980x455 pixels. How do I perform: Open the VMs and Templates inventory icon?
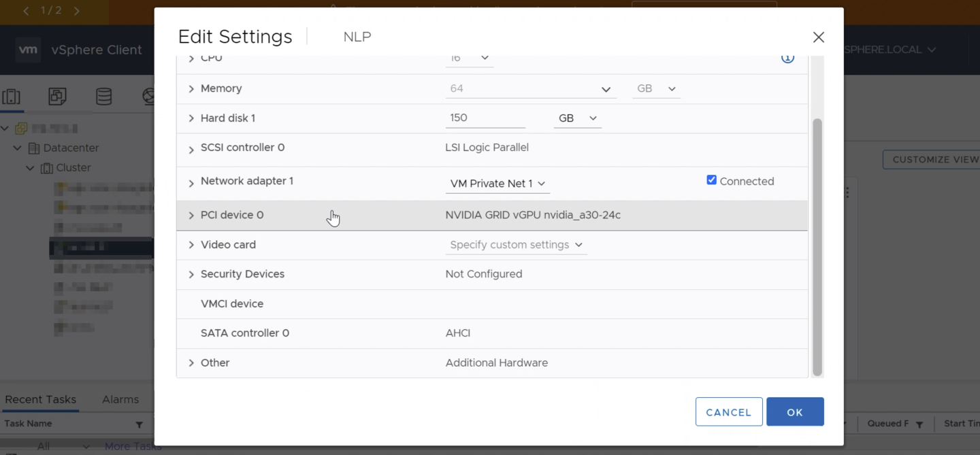click(57, 97)
